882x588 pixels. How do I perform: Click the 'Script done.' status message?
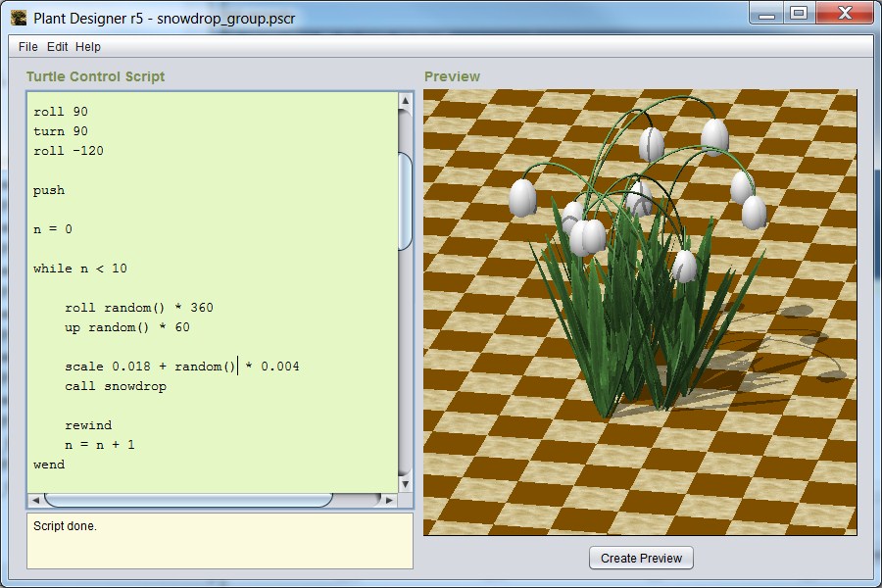pyautogui.click(x=65, y=526)
